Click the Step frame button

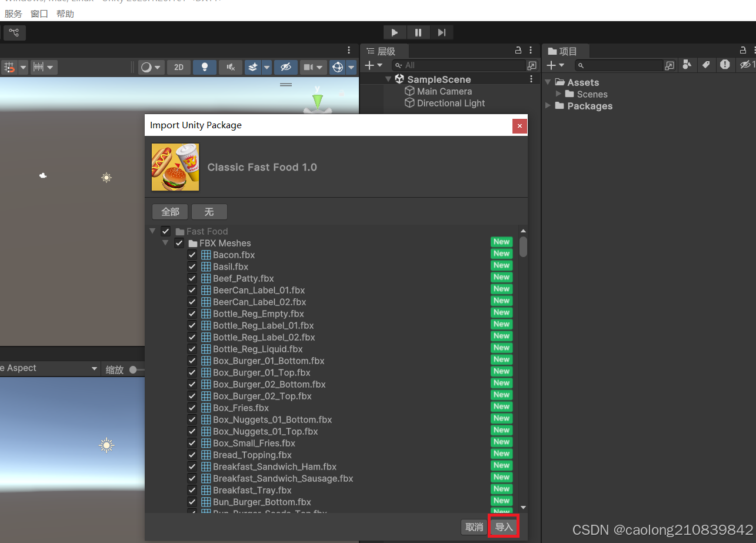coord(442,32)
